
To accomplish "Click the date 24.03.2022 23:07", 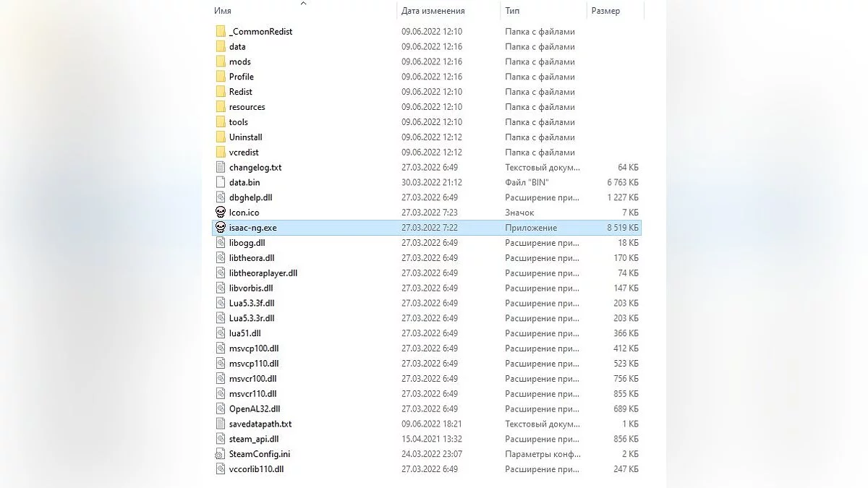I will [432, 454].
